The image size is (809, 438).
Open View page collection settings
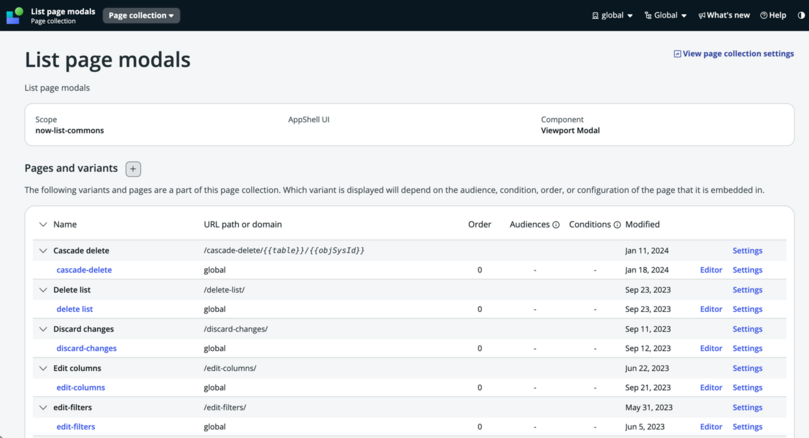pos(734,54)
